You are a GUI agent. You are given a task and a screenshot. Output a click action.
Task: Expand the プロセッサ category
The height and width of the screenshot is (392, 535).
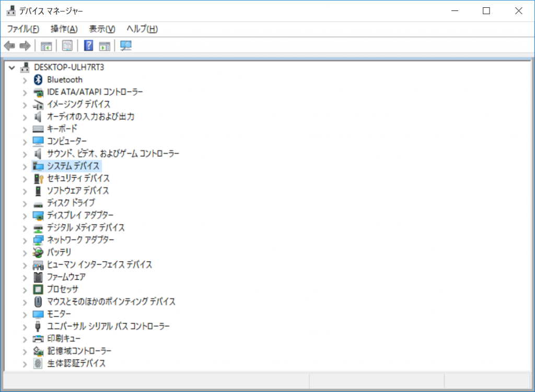pos(25,290)
